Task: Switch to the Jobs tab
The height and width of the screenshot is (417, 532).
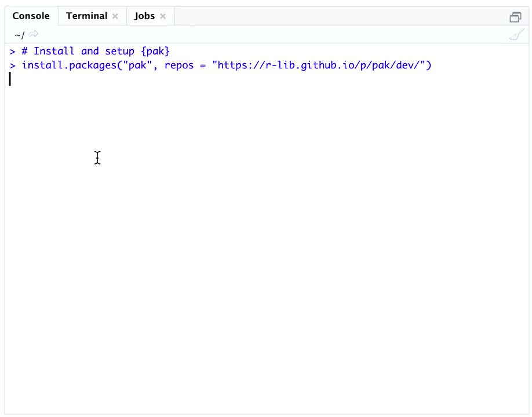Action: pos(144,16)
